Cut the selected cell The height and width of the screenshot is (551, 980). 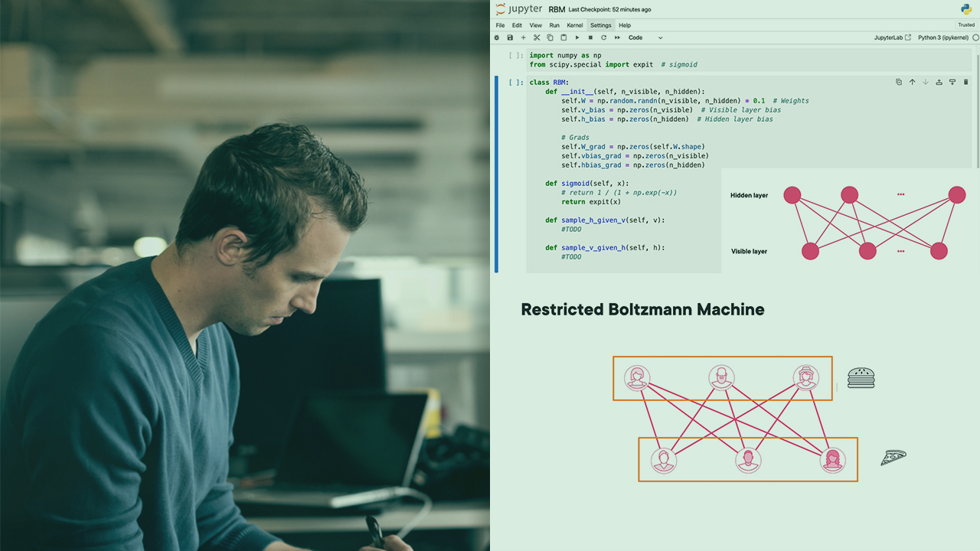pyautogui.click(x=537, y=37)
